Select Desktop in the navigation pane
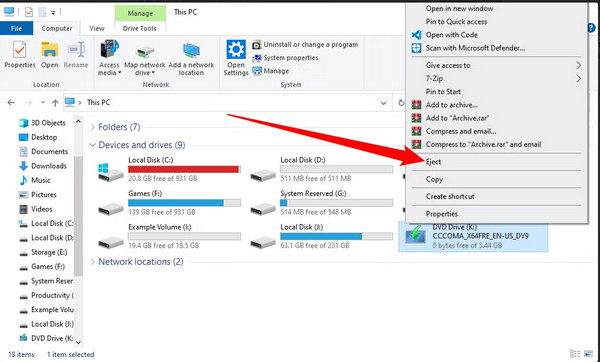The image size is (600, 362). pos(38,137)
